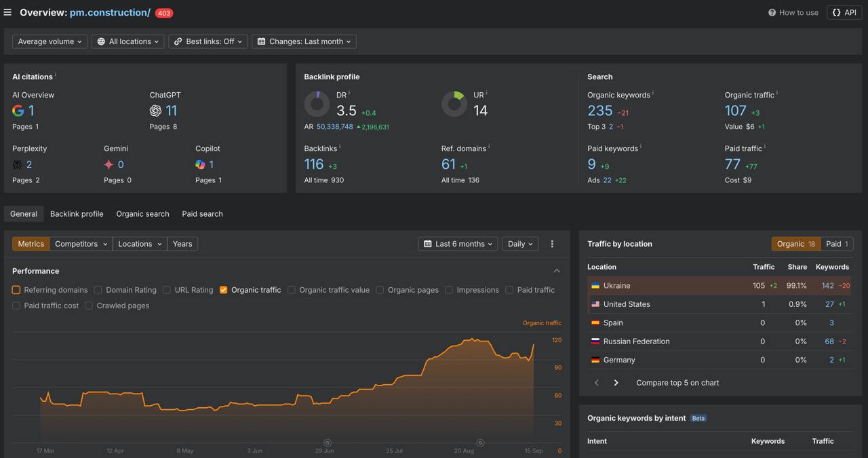Click the DR donut chart indicator
The height and width of the screenshot is (458, 868).
pos(317,104)
